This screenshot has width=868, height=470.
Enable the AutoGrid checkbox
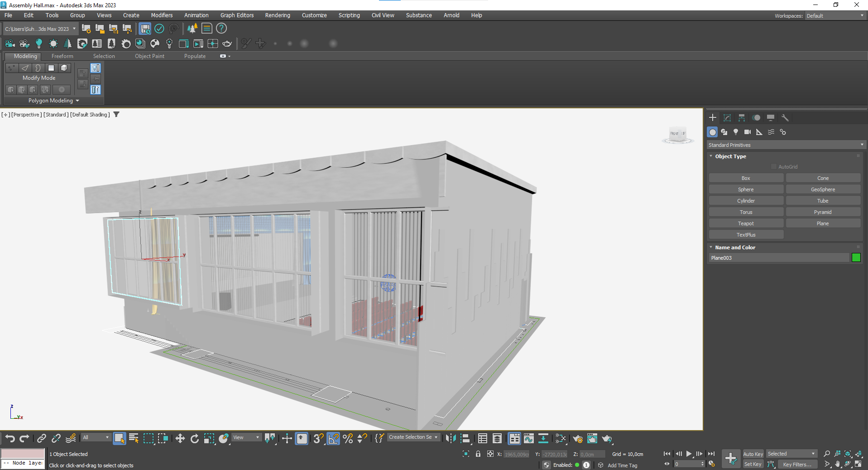(x=774, y=167)
